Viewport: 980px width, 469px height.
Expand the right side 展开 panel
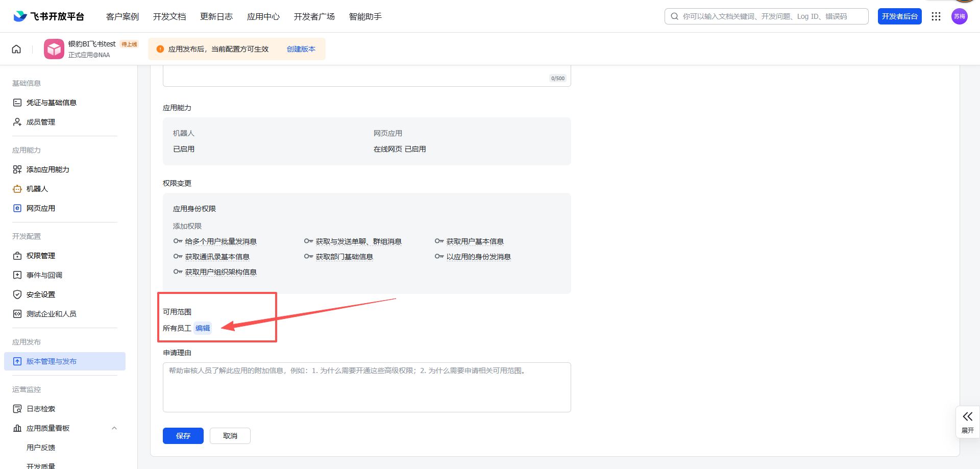967,421
